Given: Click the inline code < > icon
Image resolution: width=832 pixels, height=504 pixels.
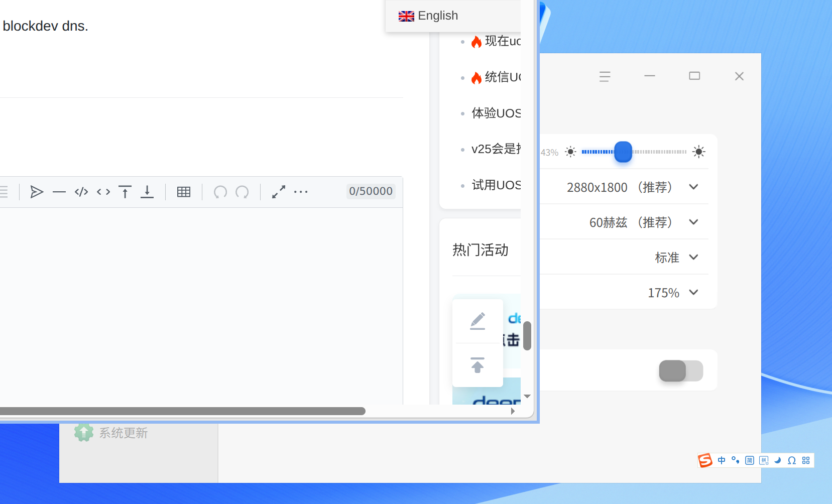Looking at the screenshot, I should pyautogui.click(x=103, y=192).
